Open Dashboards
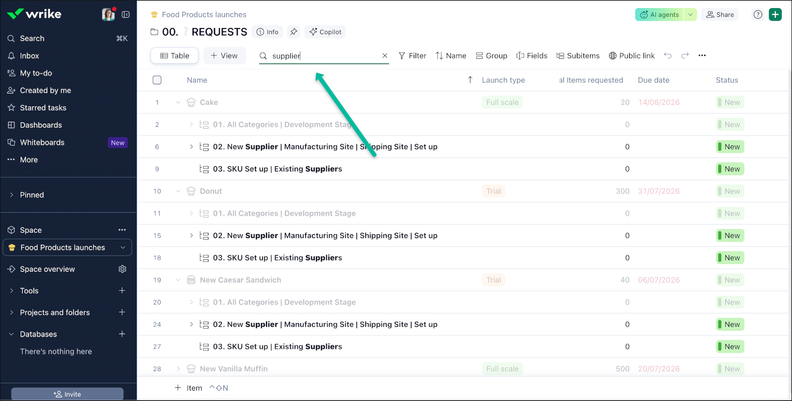Image resolution: width=792 pixels, height=401 pixels. [x=40, y=125]
